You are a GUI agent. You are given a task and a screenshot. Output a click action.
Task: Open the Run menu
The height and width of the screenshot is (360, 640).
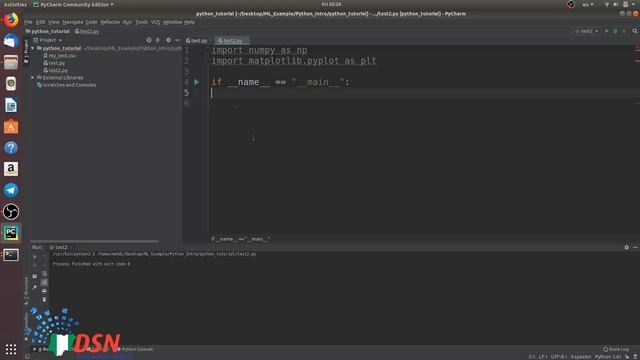(x=127, y=22)
